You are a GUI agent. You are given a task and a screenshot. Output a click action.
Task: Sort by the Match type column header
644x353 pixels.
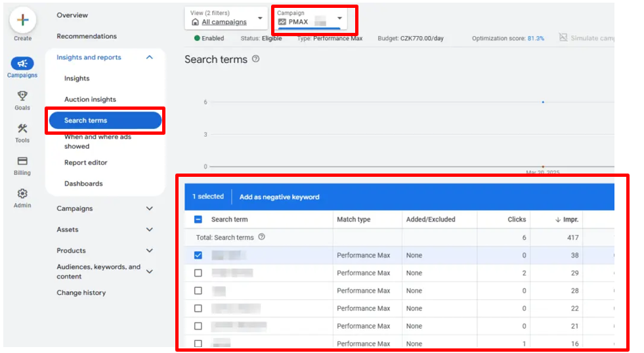click(354, 220)
